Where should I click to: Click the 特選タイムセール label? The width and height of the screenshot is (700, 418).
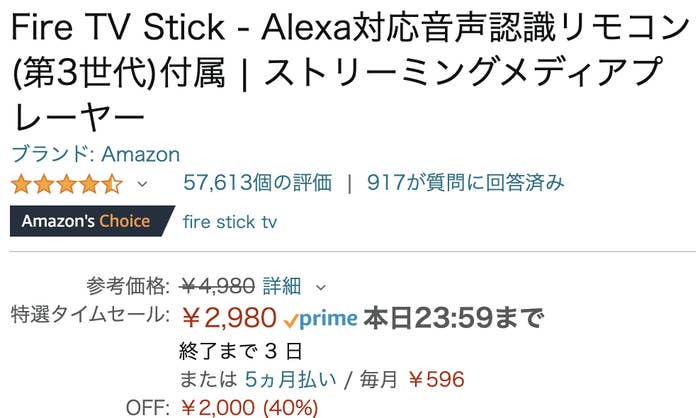[90, 314]
